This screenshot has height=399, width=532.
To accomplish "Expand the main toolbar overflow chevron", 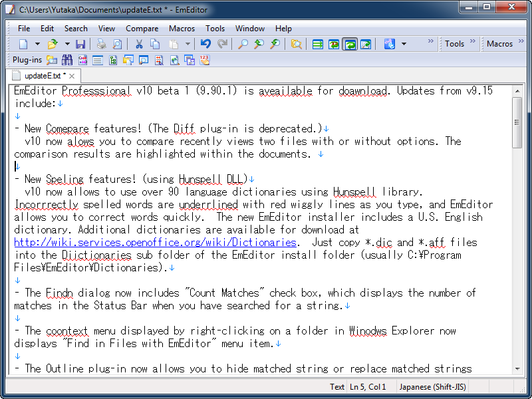I will point(430,41).
